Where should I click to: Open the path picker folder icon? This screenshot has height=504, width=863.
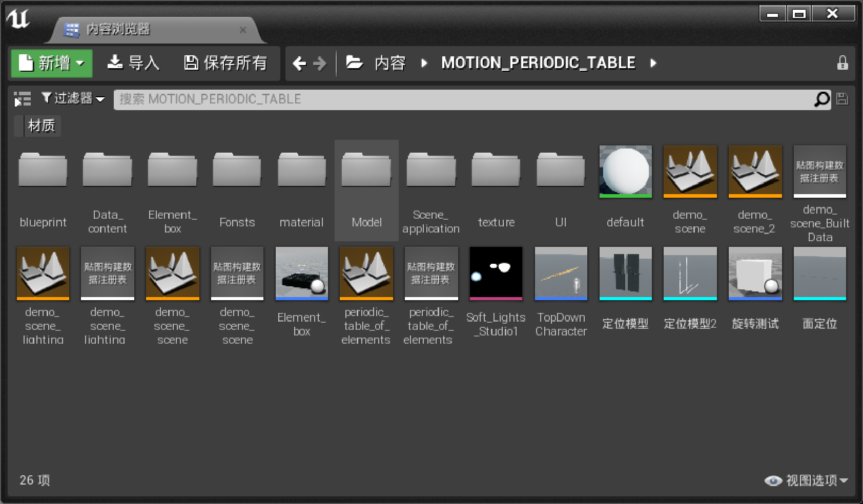[355, 63]
